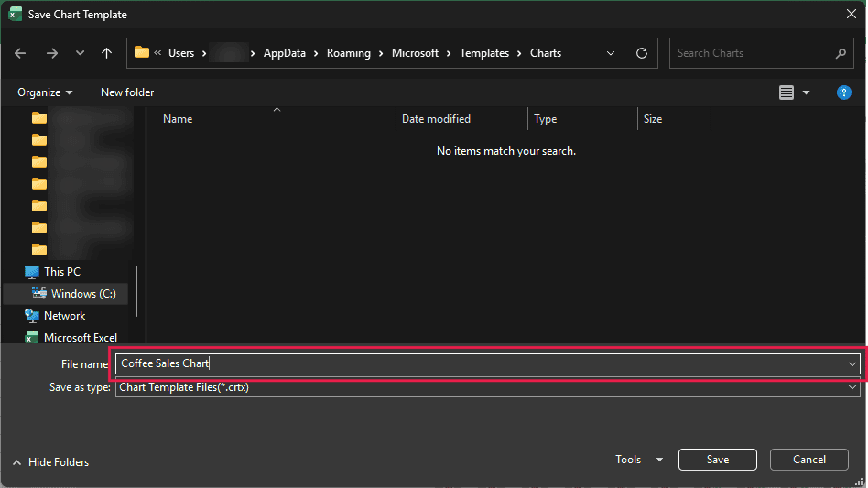Click the This PC monitor icon
Viewport: 868px width, 488px height.
click(x=32, y=272)
